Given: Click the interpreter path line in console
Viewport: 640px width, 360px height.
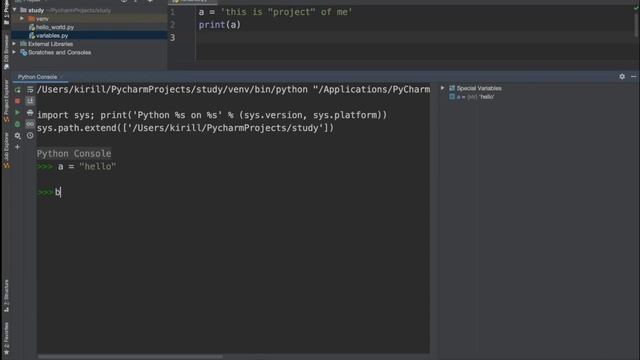Looking at the screenshot, I should point(233,89).
